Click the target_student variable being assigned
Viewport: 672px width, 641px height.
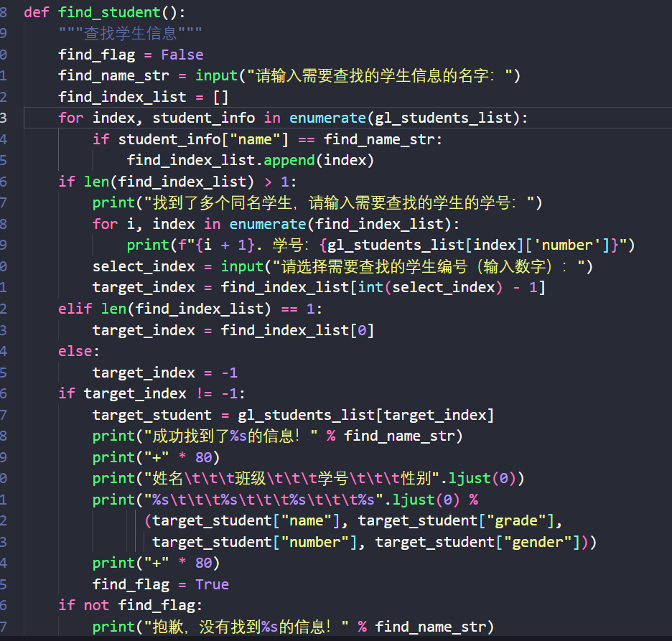[152, 416]
